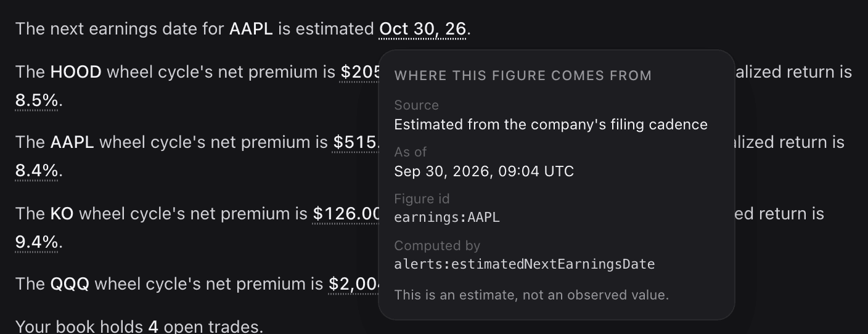Open the AAPL net premium $515 figure
Screen dimensions: 868x334
(356, 143)
